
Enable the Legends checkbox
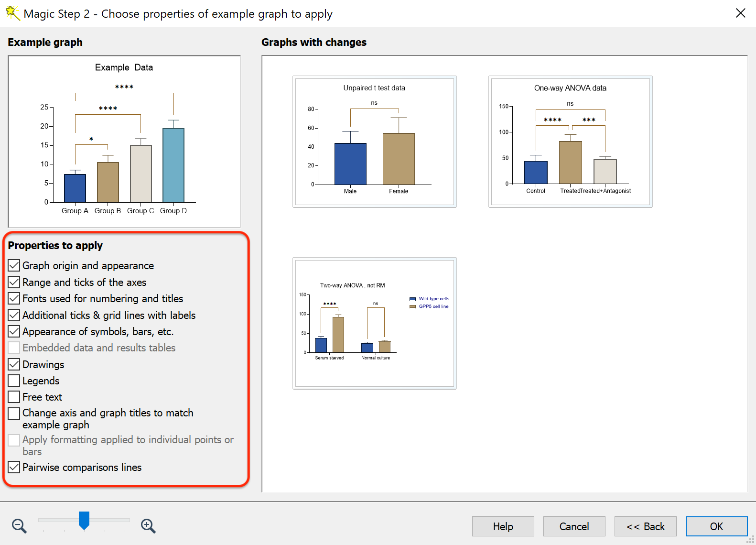click(14, 381)
